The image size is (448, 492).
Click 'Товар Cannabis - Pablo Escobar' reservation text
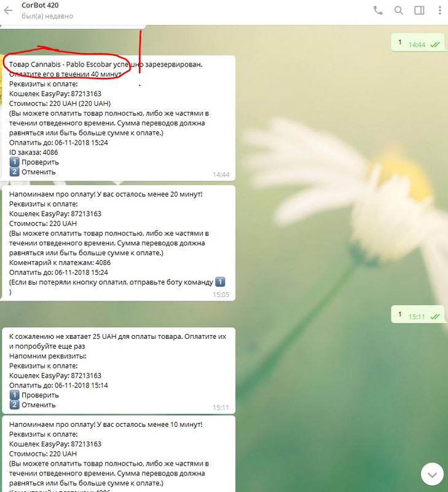click(60, 65)
